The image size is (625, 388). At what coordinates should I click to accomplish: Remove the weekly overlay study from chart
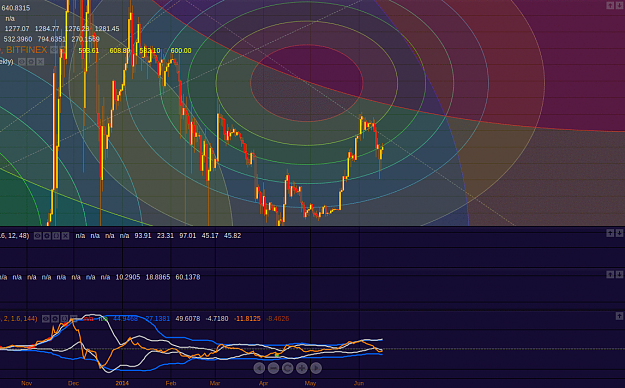coord(40,62)
